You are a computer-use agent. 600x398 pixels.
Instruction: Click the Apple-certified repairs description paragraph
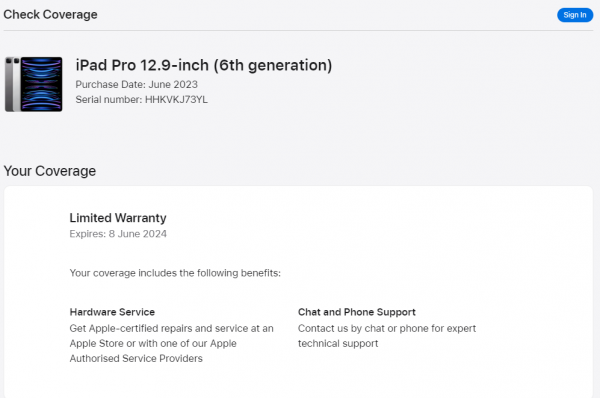[171, 343]
